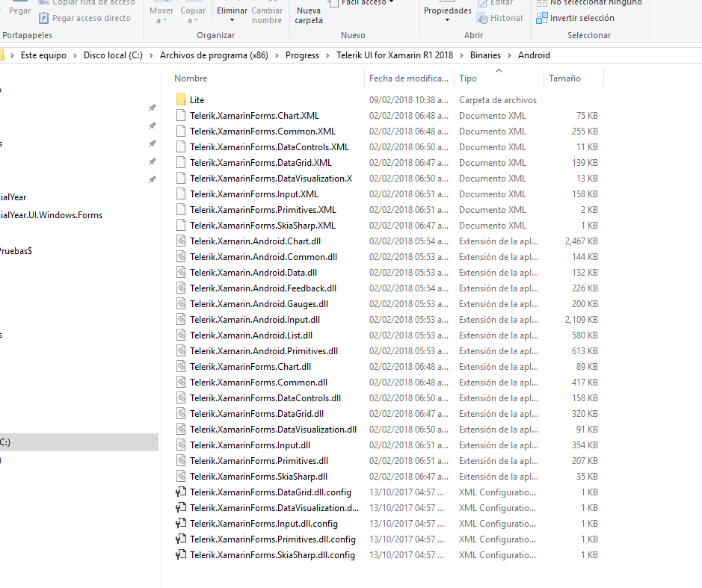Open the Lite folder icon
Image resolution: width=702 pixels, height=588 pixels.
181,100
